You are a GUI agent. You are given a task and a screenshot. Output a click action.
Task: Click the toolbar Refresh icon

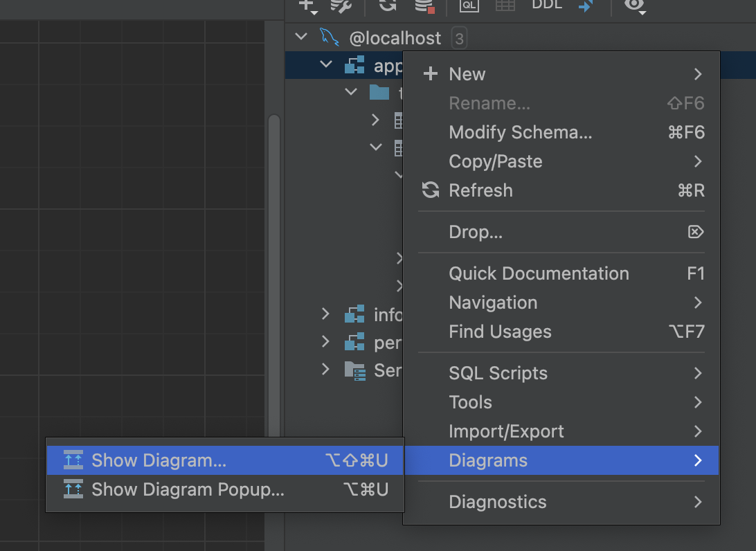[388, 5]
